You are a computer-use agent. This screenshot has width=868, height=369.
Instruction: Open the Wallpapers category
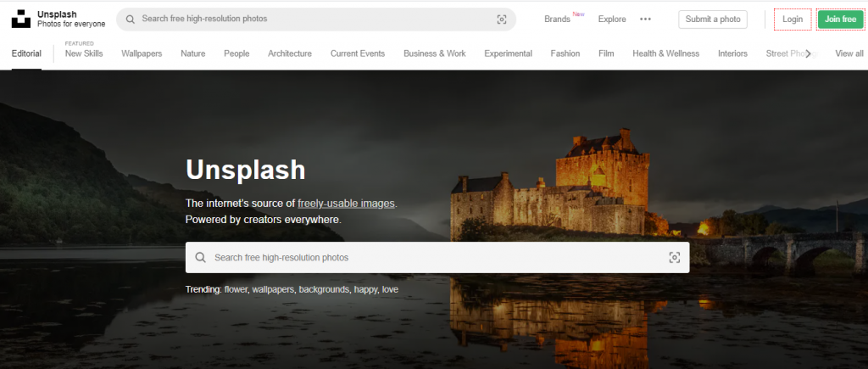142,53
